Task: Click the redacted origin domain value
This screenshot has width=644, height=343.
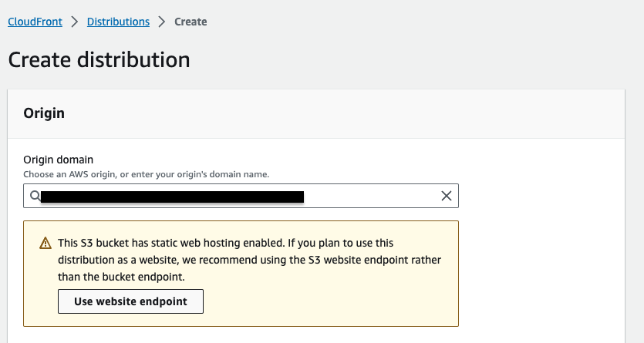Action: (x=172, y=197)
